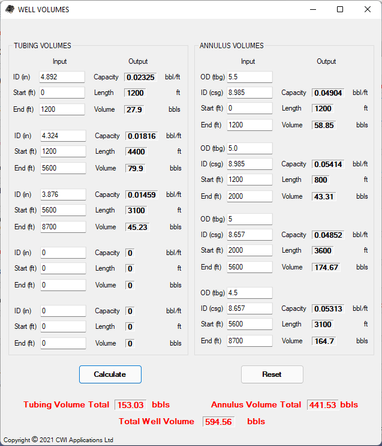Image resolution: width=382 pixels, height=446 pixels.
Task: Select annulus Capacity output 0.05414
Action: [x=328, y=164]
